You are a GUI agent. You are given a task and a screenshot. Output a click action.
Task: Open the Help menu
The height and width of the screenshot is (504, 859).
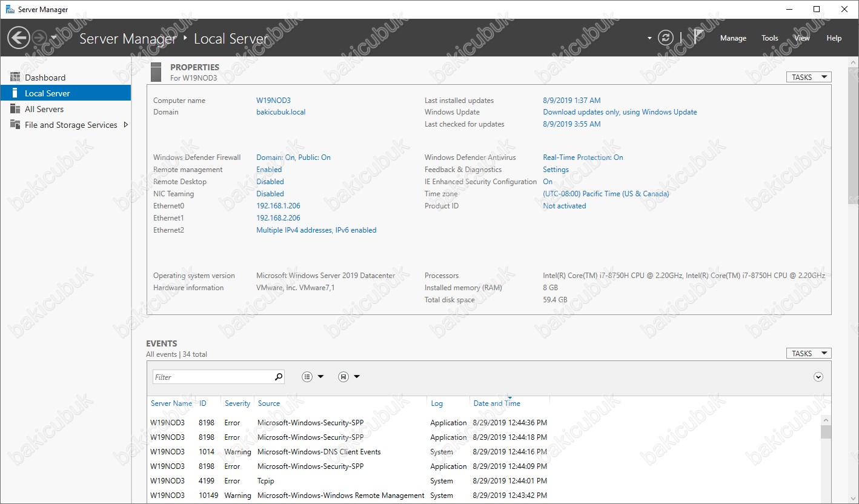click(x=834, y=38)
